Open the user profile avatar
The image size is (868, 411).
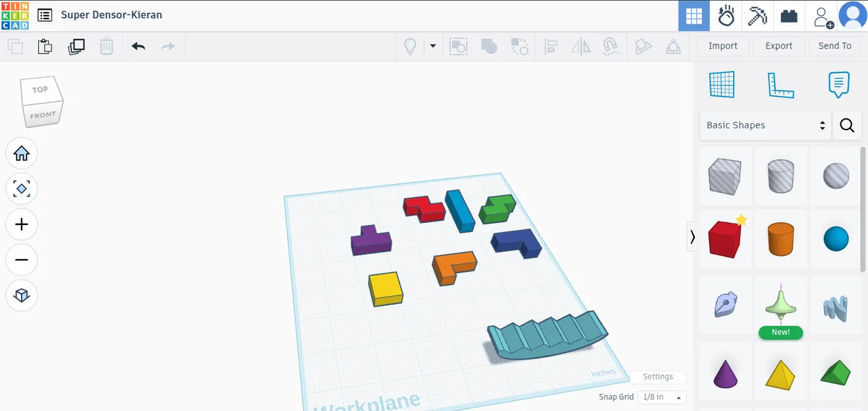(853, 16)
